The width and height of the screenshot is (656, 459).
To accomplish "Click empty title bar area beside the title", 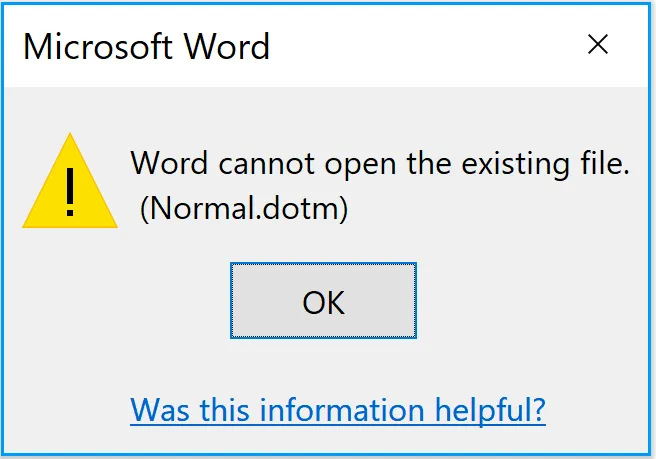I will click(x=420, y=46).
